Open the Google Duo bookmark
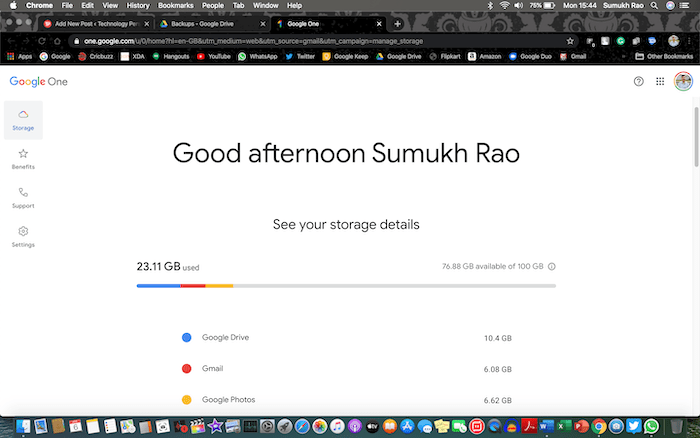The width and height of the screenshot is (700, 438). (530, 56)
